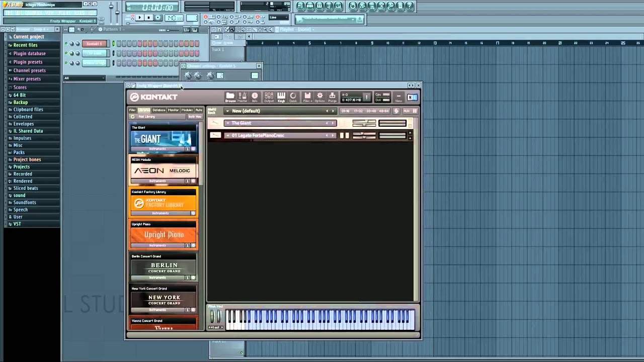
Task: Select the 01-16 rack page button
Action: point(346,111)
